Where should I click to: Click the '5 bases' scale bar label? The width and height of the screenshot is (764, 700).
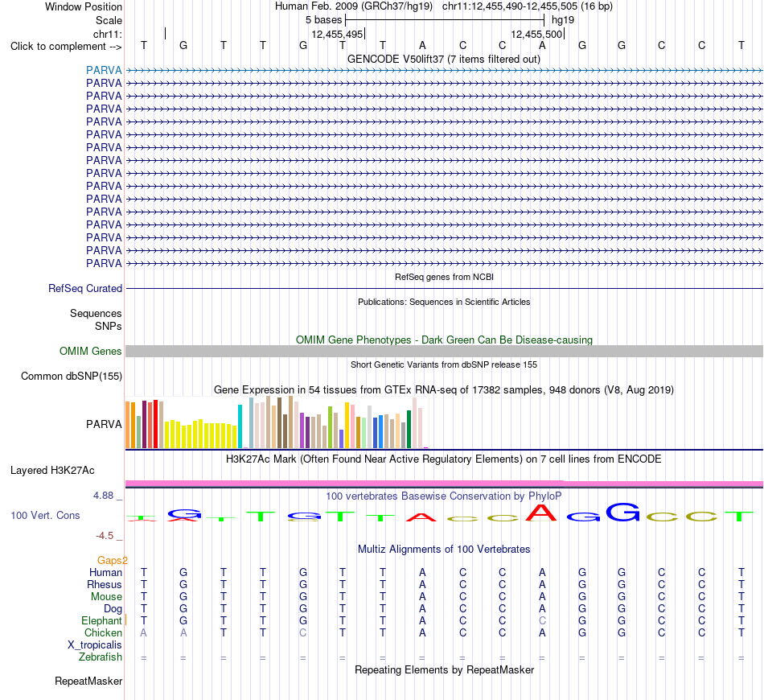(323, 20)
